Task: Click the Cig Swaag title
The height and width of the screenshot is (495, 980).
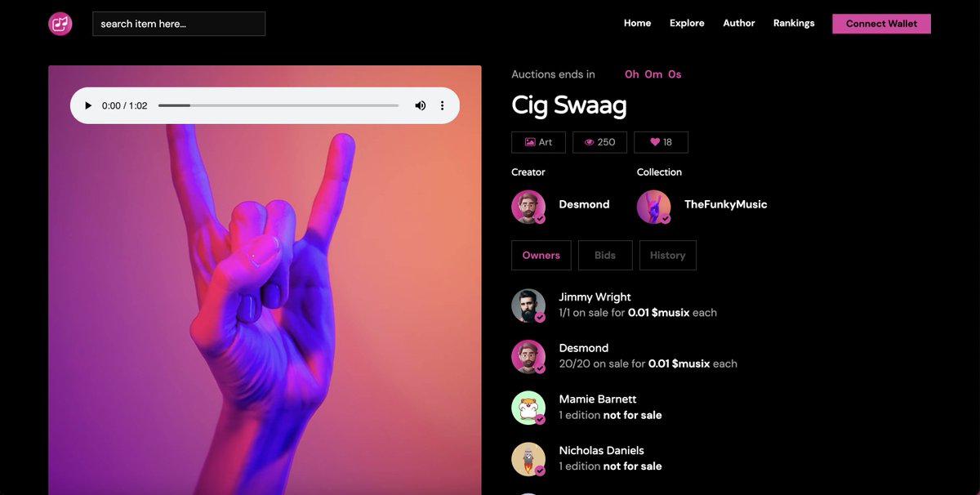Action: (569, 105)
